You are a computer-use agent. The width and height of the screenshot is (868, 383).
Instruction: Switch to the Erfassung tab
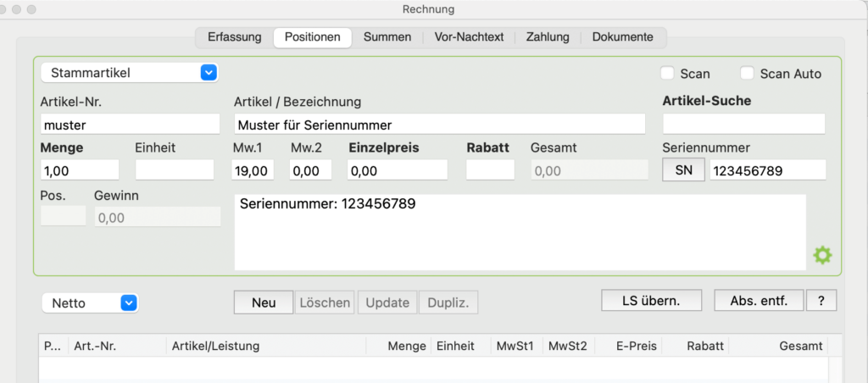[234, 37]
